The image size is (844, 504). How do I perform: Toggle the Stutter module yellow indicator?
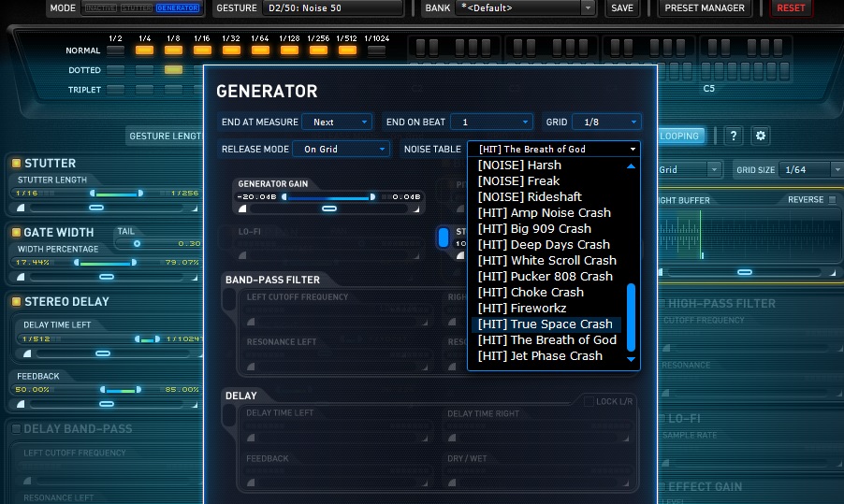16,163
